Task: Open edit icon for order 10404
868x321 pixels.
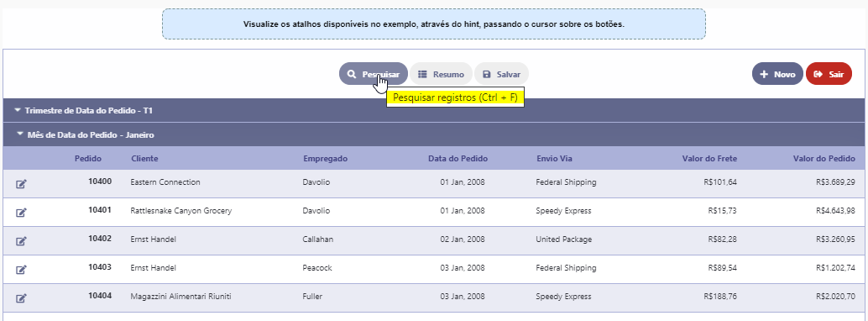Action: coord(21,298)
